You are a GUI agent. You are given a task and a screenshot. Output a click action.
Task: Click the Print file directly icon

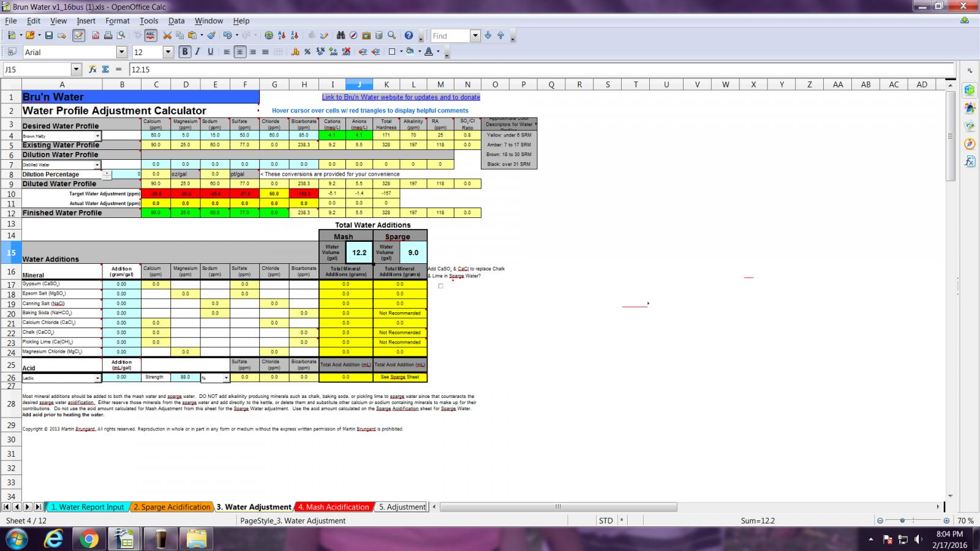pyautogui.click(x=108, y=36)
